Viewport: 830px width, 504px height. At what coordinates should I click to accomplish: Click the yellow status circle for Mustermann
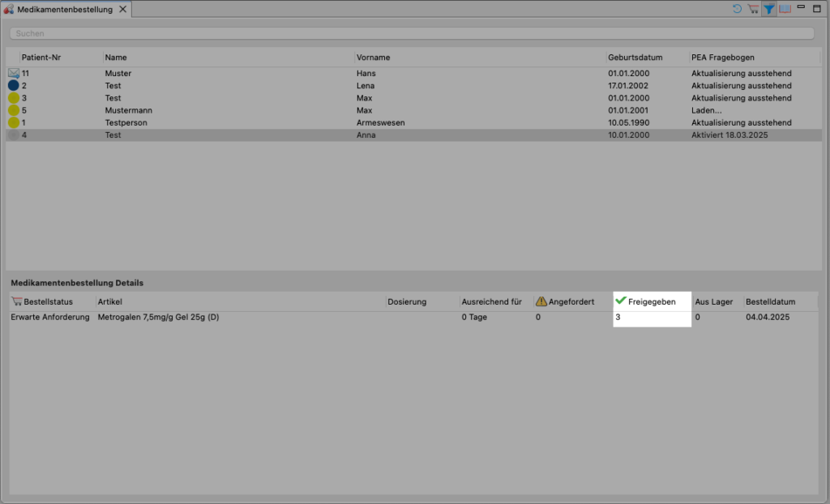pos(13,110)
